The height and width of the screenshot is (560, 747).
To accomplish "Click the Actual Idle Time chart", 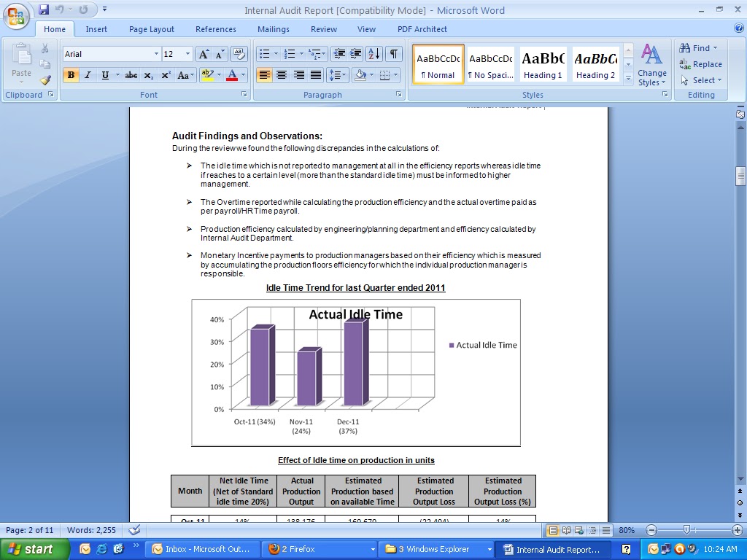I will 356,373.
